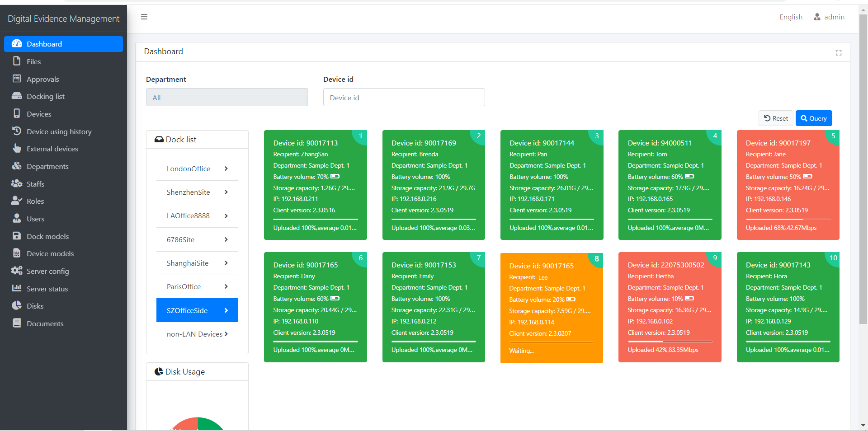Open Disks page from sidebar
Screen dimensions: 868x431
pos(35,306)
